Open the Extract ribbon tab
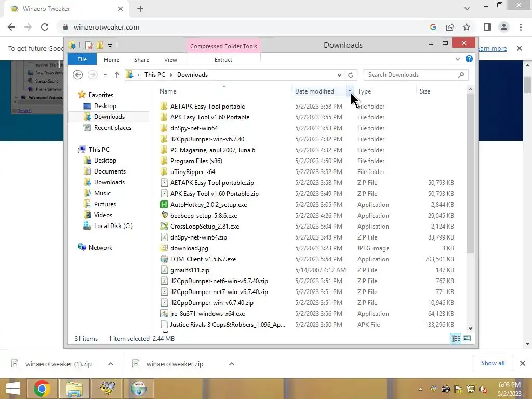The width and height of the screenshot is (532, 399). pyautogui.click(x=223, y=60)
